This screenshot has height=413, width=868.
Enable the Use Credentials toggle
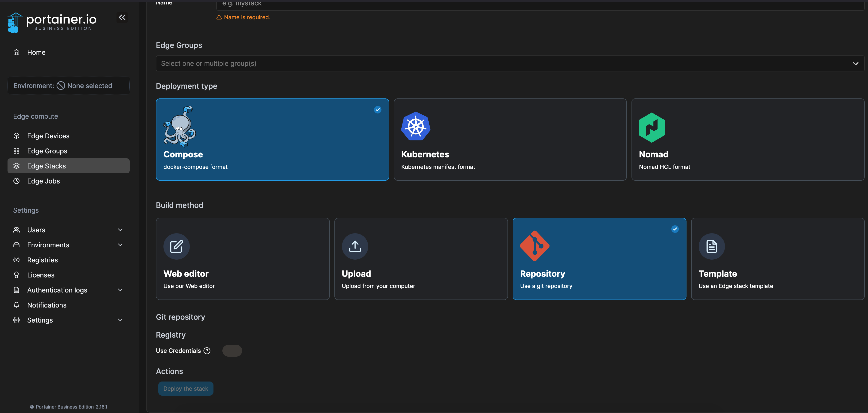(232, 351)
